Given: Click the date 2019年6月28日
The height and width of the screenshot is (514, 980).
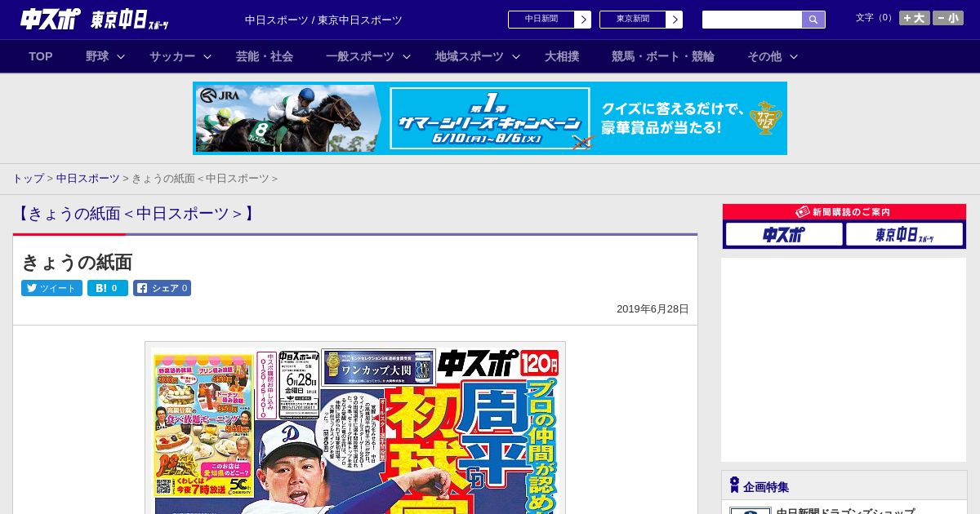Looking at the screenshot, I should click(x=653, y=309).
